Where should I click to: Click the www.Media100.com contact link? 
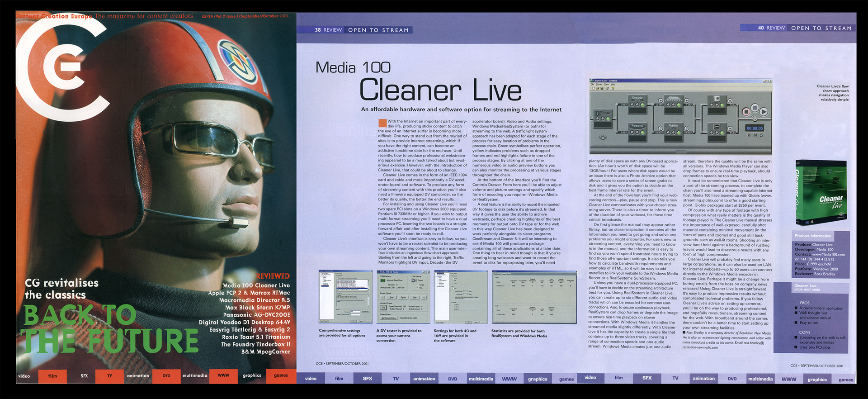(828, 254)
